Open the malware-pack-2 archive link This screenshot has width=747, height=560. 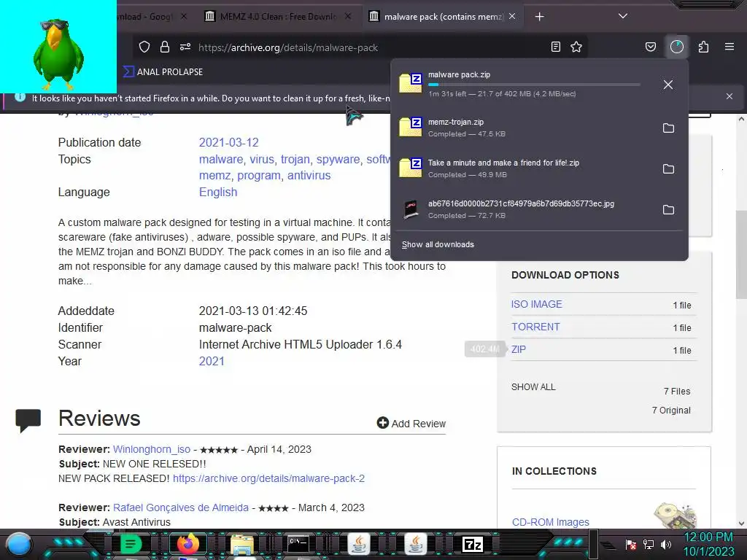[x=268, y=478]
